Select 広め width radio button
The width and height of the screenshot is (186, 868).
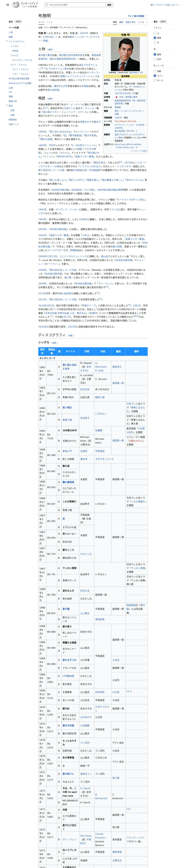(155, 59)
